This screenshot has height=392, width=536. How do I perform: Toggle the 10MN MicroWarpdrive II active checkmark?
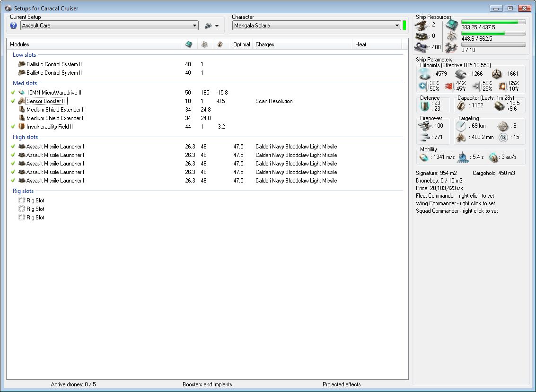click(13, 93)
